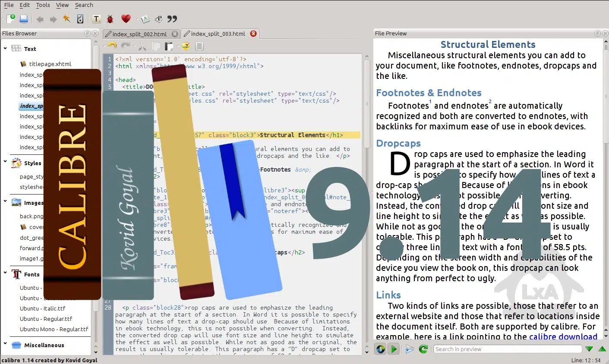Viewport: 609px width, 364px height.
Task: Open the fonts tool with the T icon
Action: pos(97,19)
